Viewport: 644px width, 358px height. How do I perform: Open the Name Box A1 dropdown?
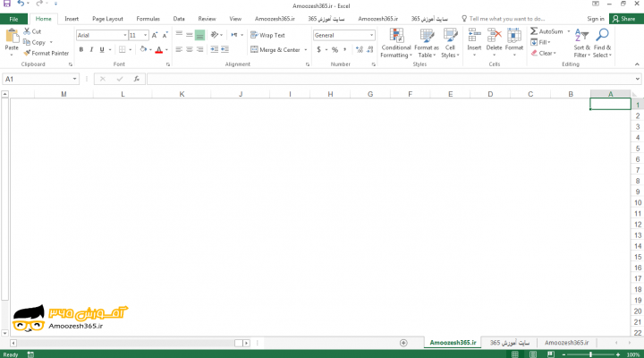coord(74,79)
